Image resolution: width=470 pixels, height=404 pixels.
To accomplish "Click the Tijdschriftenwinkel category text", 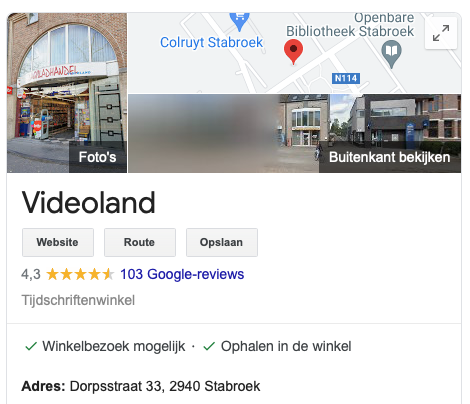I will pos(78,300).
